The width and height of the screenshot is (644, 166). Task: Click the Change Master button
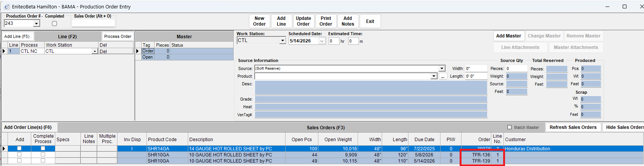pos(544,36)
